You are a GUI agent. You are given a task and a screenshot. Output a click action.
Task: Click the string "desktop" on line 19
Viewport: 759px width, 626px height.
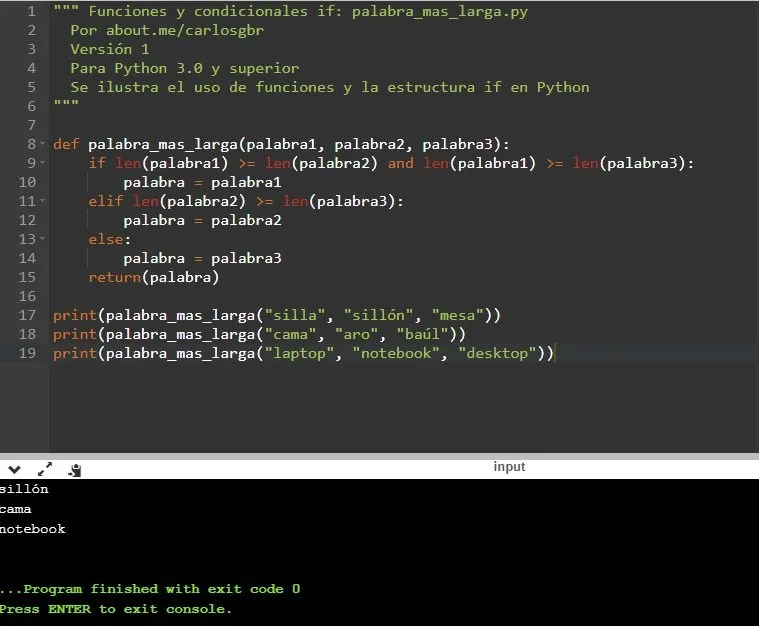[497, 353]
